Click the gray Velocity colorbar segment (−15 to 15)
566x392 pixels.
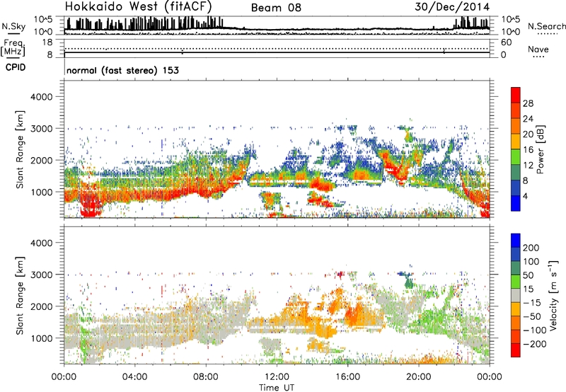(516, 295)
